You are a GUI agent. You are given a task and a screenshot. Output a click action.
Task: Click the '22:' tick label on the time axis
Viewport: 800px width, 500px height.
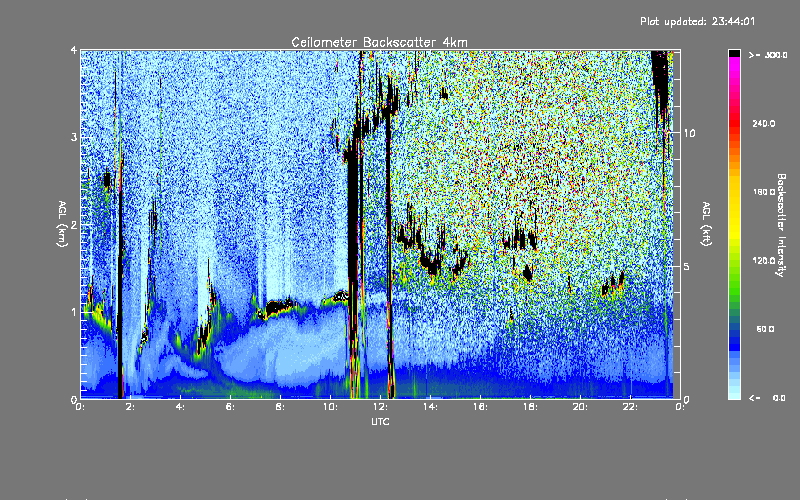630,407
